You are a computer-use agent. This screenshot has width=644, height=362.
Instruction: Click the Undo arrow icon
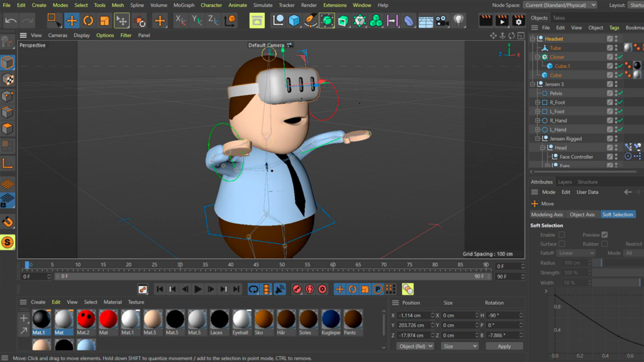pos(11,21)
